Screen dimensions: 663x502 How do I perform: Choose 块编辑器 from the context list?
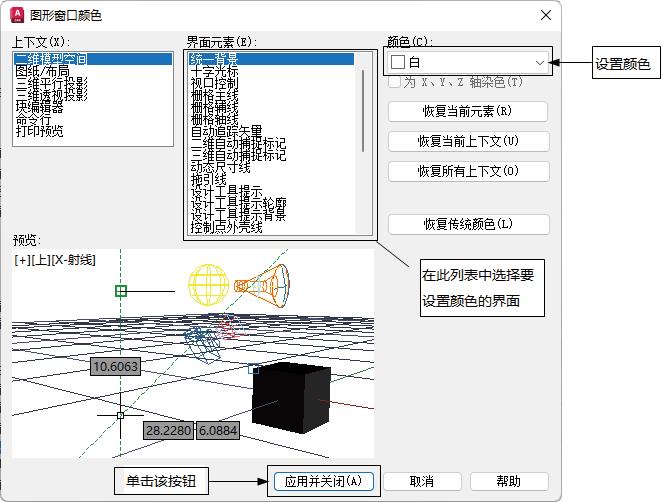point(40,107)
